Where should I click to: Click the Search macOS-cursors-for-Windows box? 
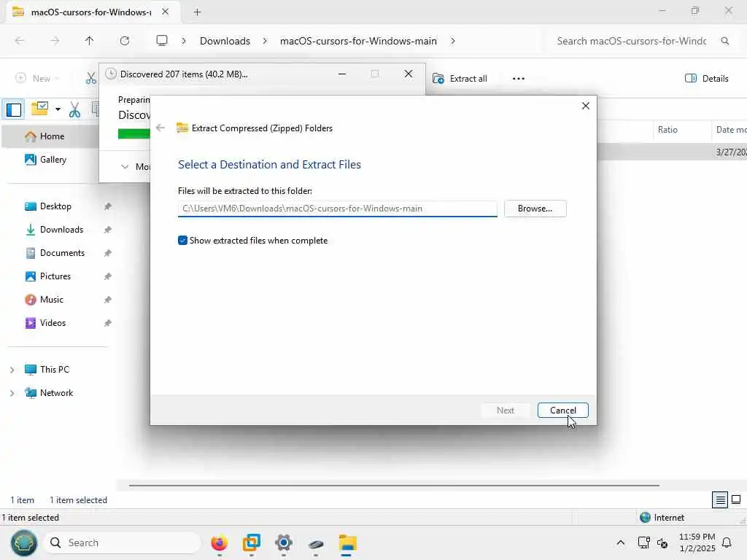pos(631,41)
